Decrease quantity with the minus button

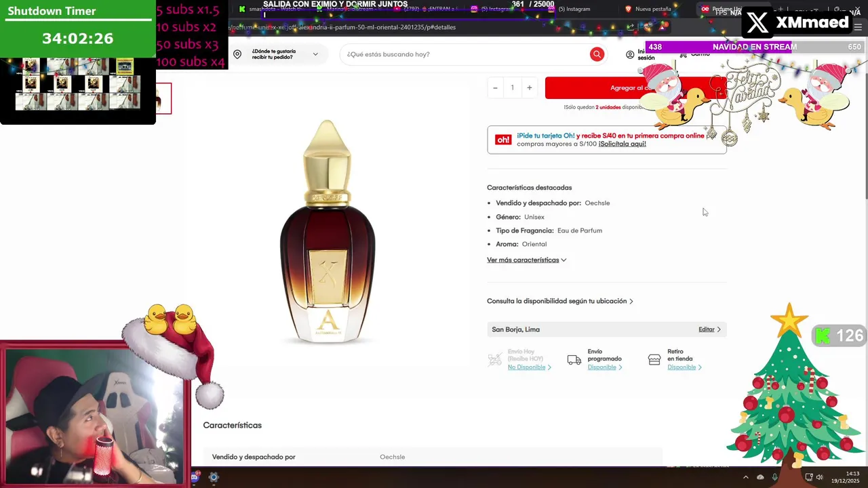point(495,87)
